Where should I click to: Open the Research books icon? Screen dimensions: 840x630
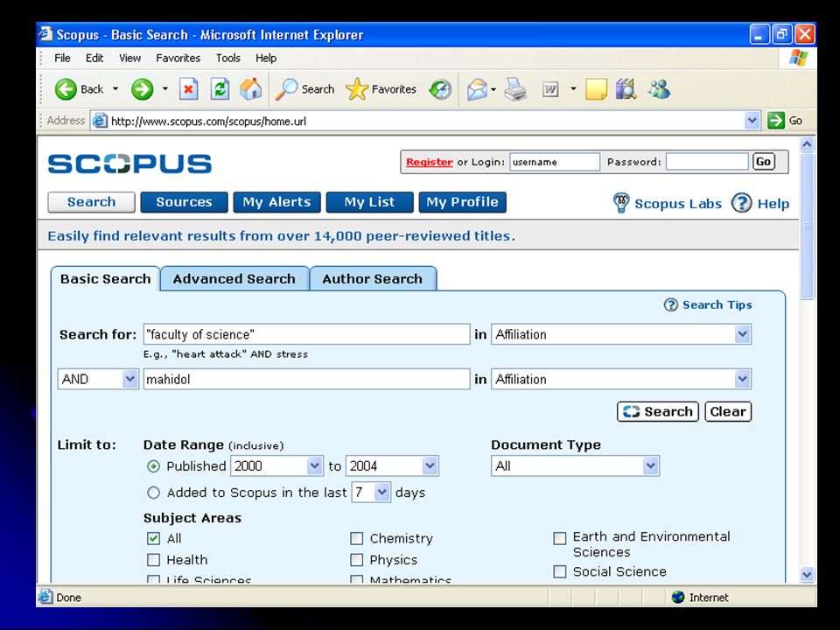(626, 89)
